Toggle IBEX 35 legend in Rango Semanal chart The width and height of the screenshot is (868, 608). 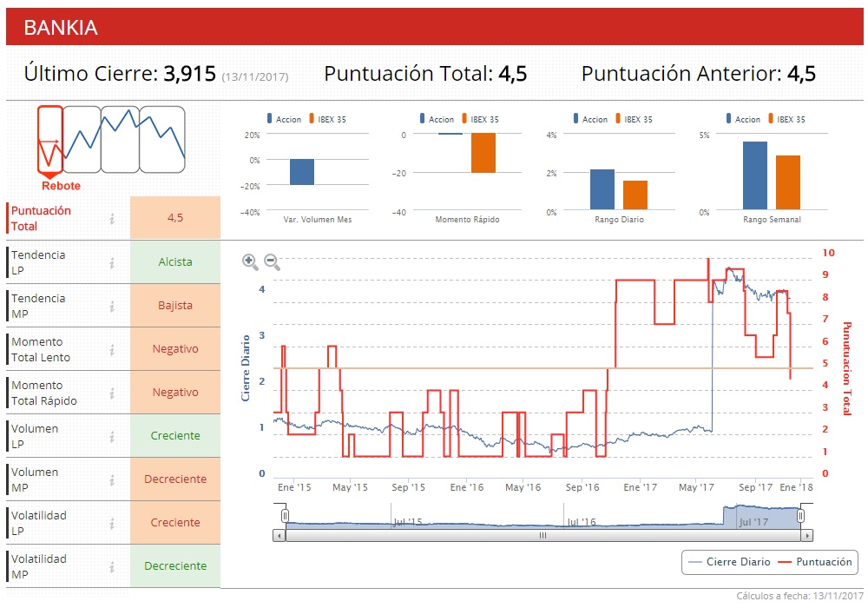click(787, 119)
